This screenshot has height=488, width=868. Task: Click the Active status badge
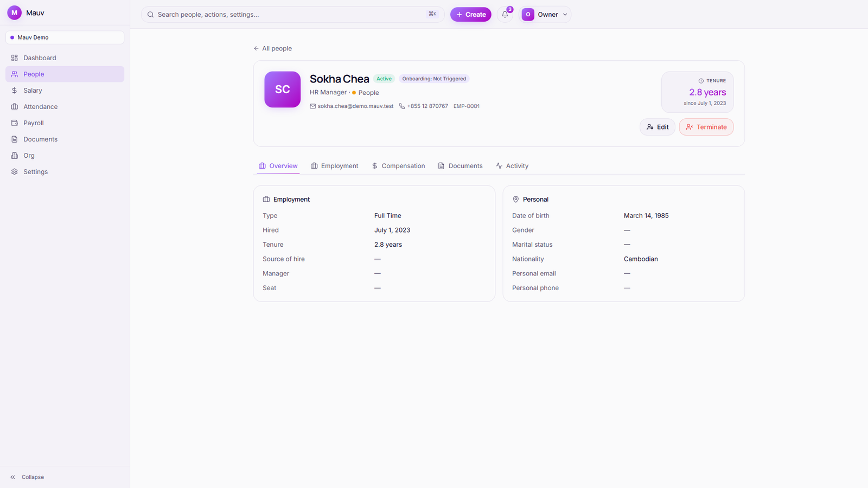coord(384,79)
